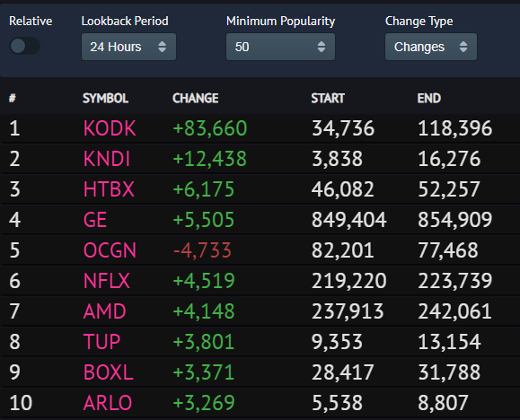Open the ARLO symbol link
Screen dimensions: 520x420
(108, 403)
